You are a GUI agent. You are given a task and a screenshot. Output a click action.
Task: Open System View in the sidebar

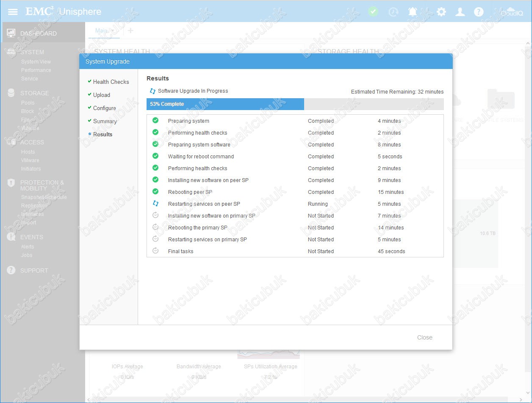tap(36, 62)
